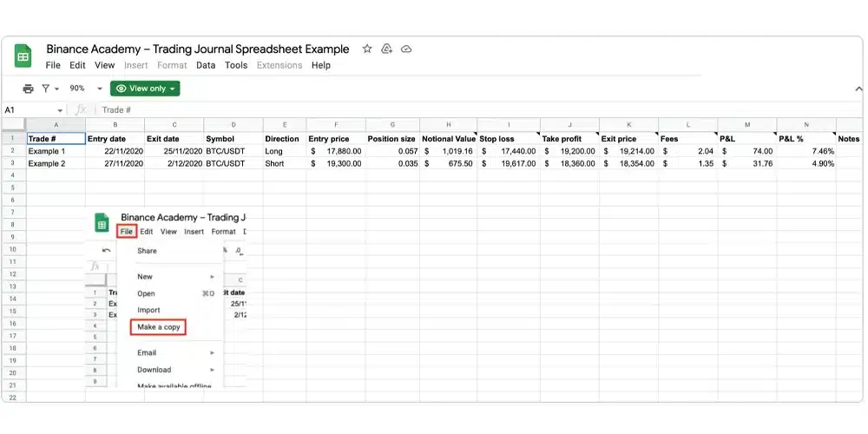Select the 'Entry date' header cell
This screenshot has height=434, width=868.
click(115, 139)
